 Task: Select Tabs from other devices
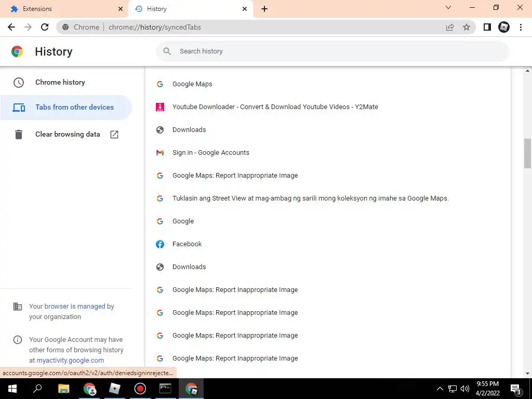(x=66, y=108)
